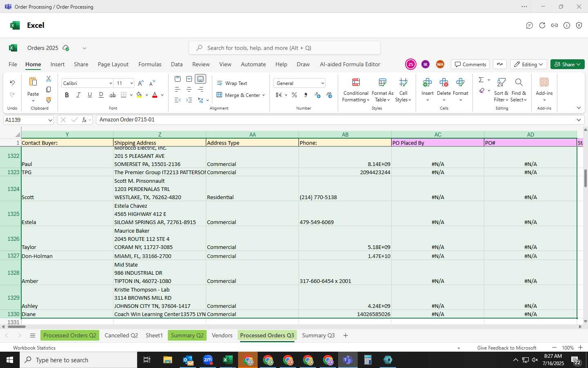
Task: Click the Undo arrow icon
Action: (x=12, y=83)
